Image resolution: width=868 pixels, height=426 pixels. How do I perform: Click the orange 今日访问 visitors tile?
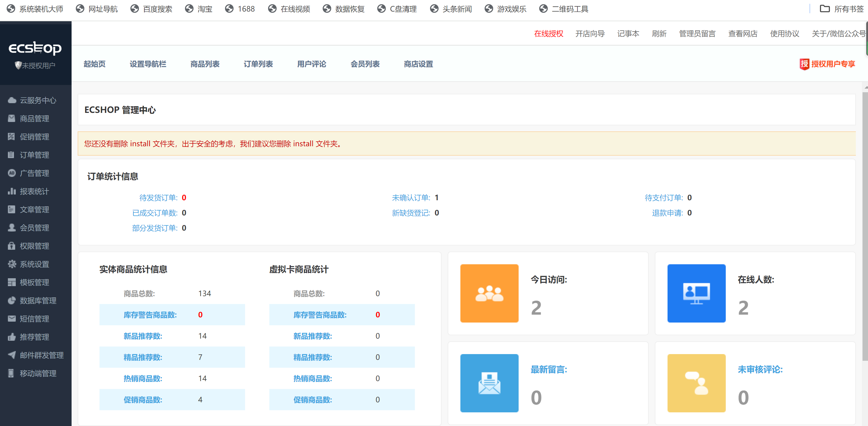pos(489,293)
